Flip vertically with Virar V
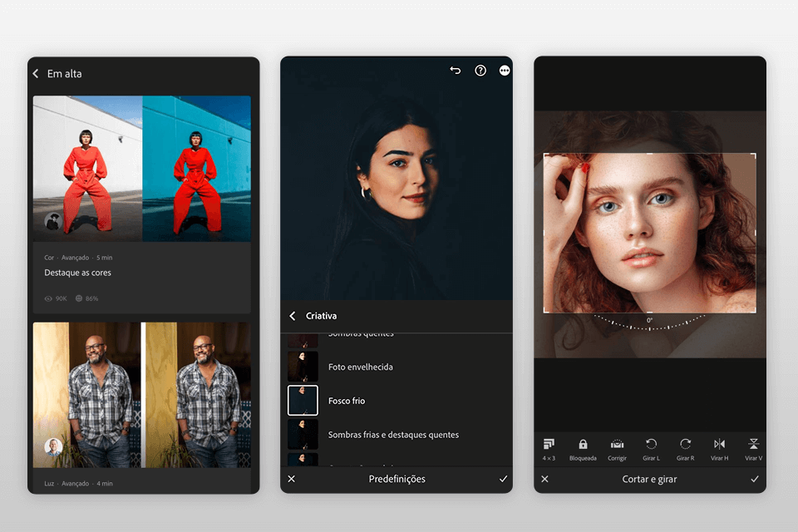Screen dimensions: 798x532 [x=753, y=449]
